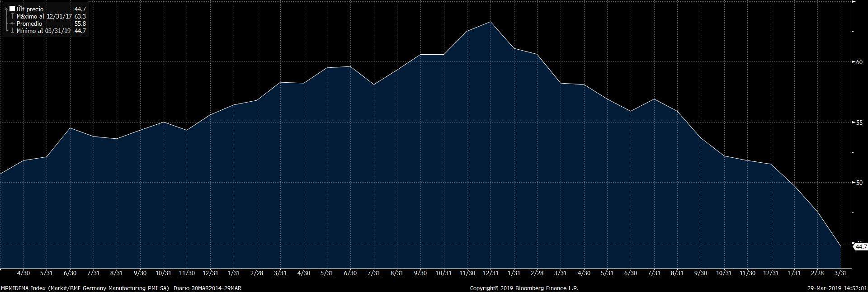This screenshot has height=292, width=868.
Task: Click the 60 label on price axis
Action: [859, 62]
